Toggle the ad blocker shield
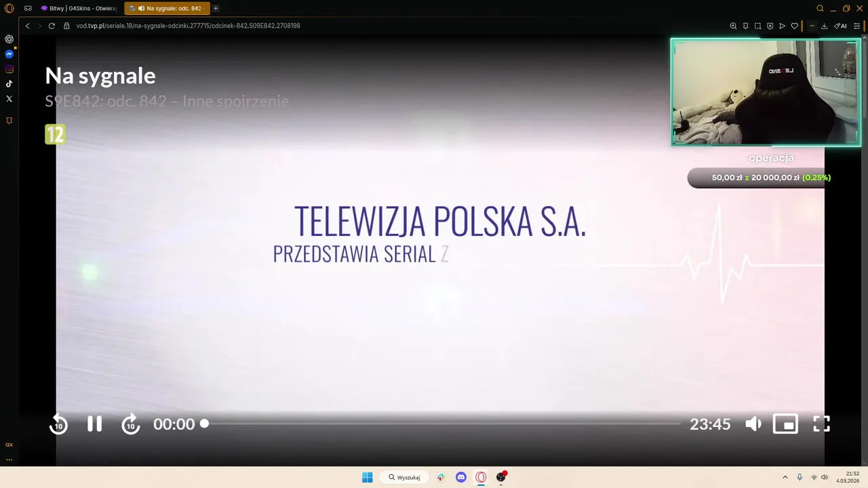This screenshot has height=488, width=868. coord(770,26)
